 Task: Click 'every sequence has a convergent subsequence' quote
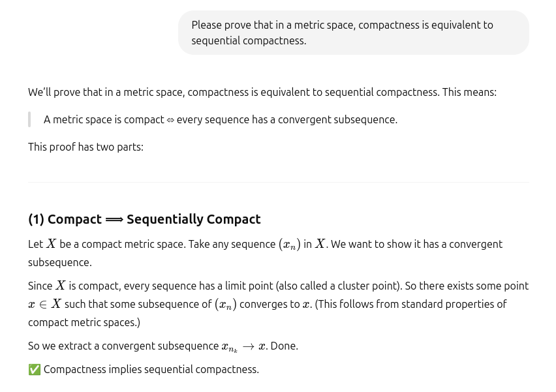287,120
